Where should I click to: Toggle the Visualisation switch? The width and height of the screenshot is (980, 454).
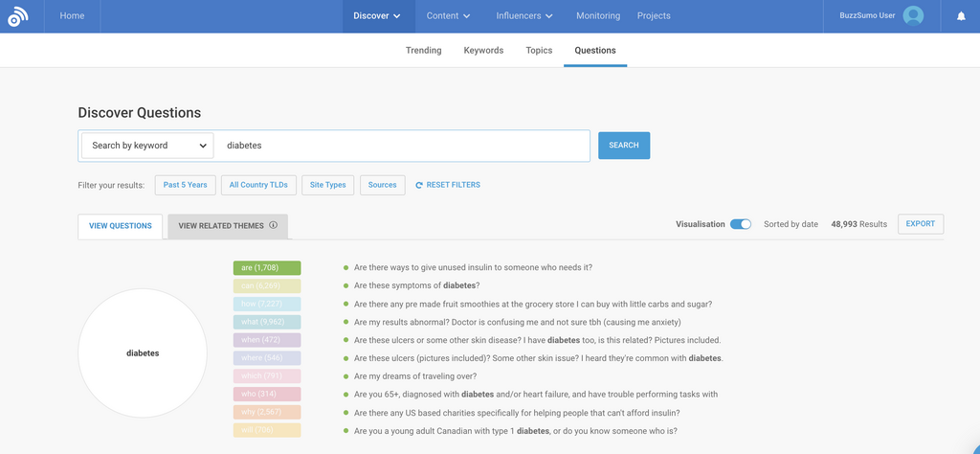tap(740, 224)
